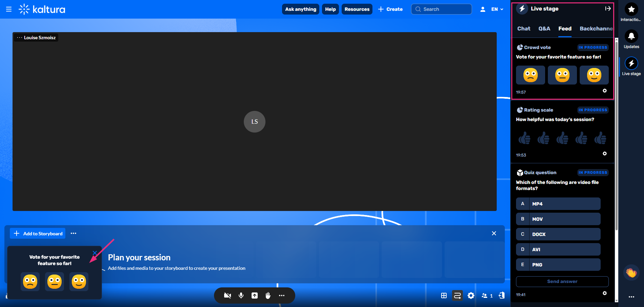
Task: Open the Updates notifications panel
Action: pyautogui.click(x=631, y=39)
